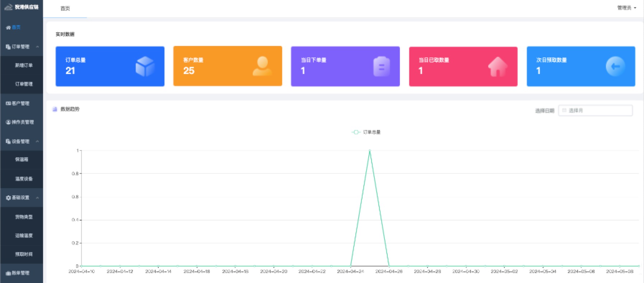Click the 账单管理 briefcase icon
This screenshot has width=644, height=283.
tap(8, 273)
